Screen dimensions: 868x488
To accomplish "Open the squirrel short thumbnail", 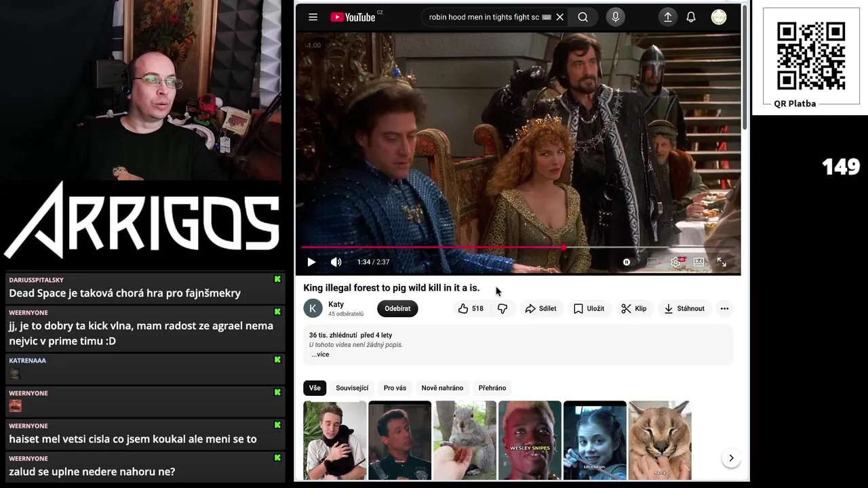I will pos(465,441).
